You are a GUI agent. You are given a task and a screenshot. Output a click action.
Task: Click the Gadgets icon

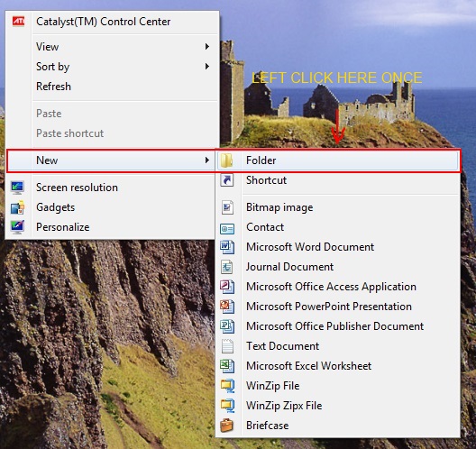click(x=17, y=207)
